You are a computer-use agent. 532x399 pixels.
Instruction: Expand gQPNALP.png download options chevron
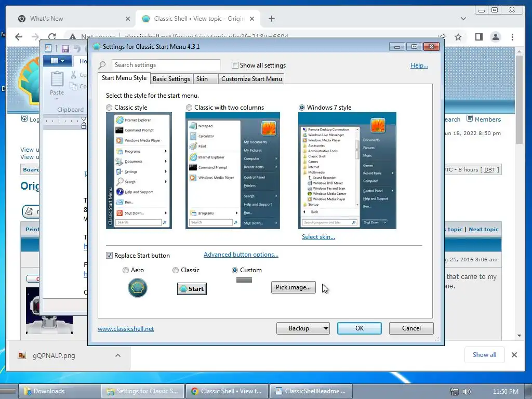coord(118,355)
